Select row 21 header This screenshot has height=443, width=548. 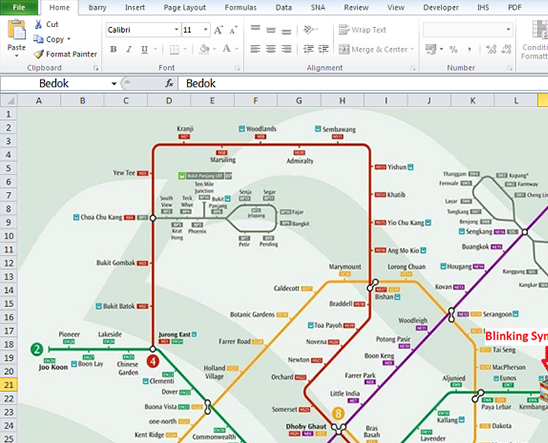[x=9, y=385]
